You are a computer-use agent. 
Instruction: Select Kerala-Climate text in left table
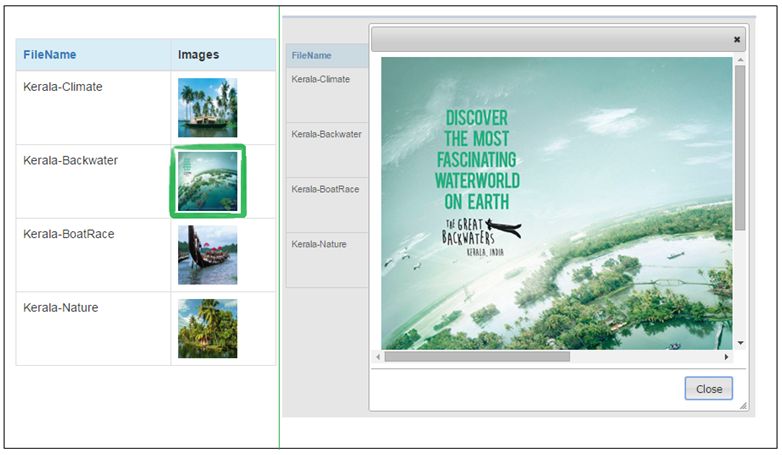63,87
